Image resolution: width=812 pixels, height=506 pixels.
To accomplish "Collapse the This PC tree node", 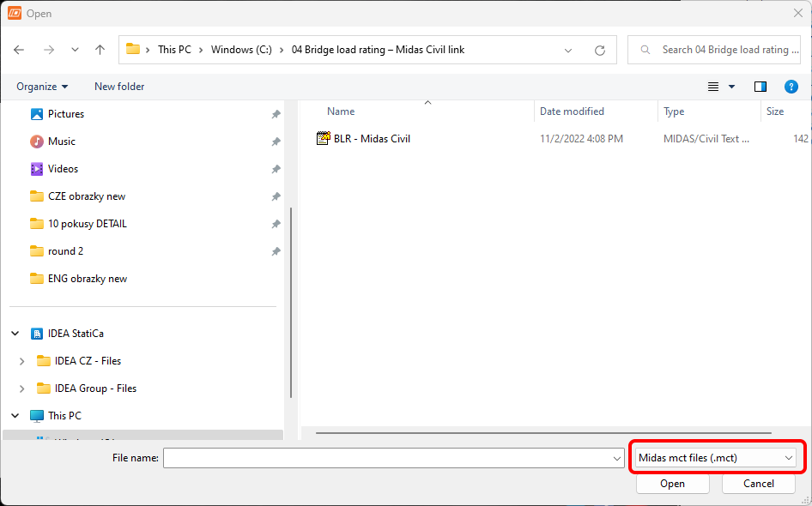I will tap(15, 416).
